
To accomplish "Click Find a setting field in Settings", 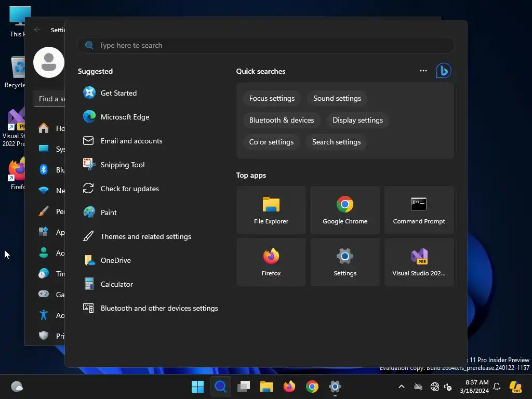I will click(x=49, y=99).
